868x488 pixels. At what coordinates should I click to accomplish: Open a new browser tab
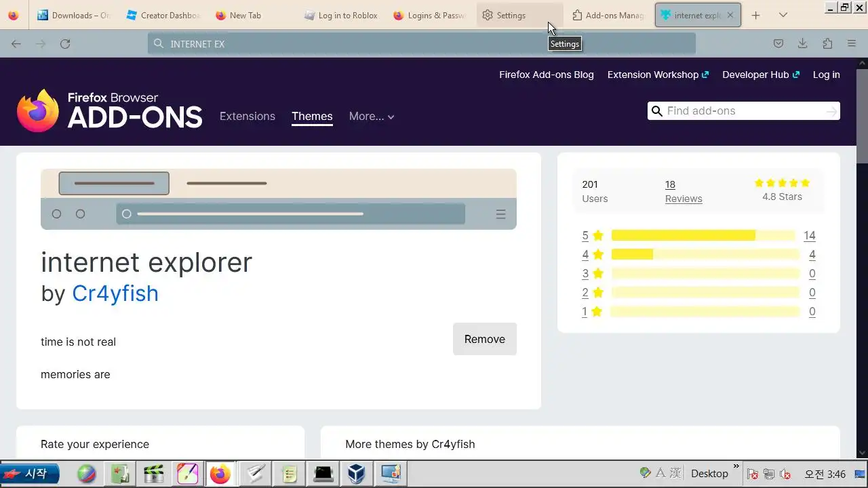click(x=755, y=15)
